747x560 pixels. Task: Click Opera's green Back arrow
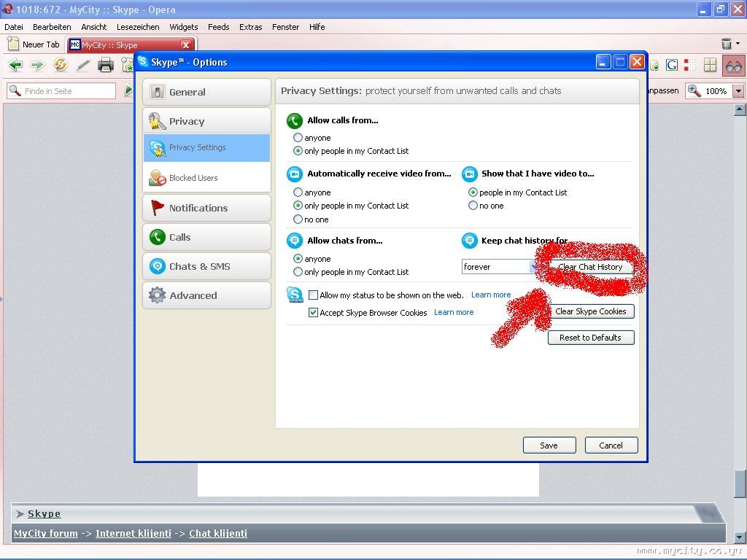tap(15, 65)
